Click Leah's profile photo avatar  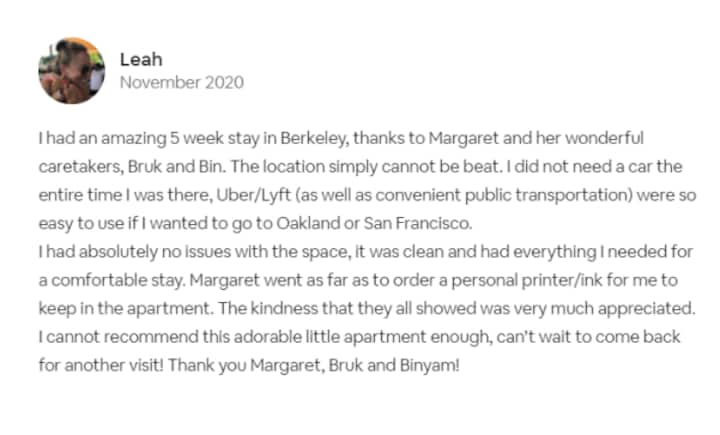72,71
